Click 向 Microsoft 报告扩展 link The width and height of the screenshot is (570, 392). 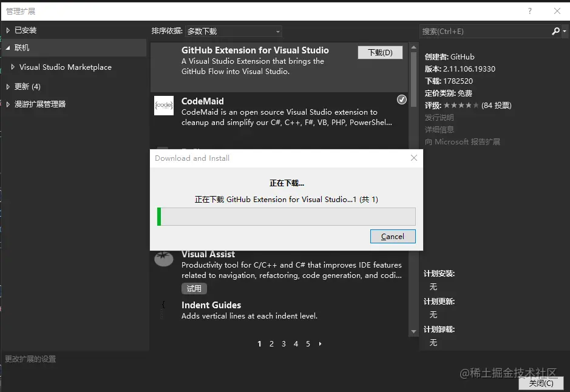[463, 141]
